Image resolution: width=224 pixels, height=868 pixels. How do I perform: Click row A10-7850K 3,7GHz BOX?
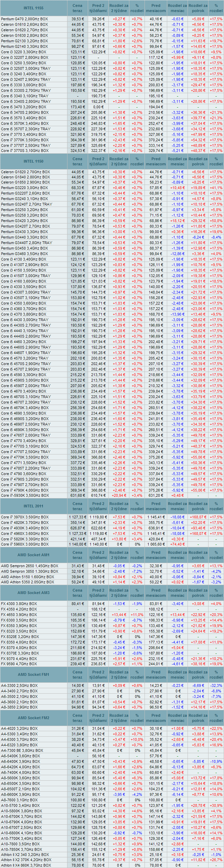click(x=112, y=849)
